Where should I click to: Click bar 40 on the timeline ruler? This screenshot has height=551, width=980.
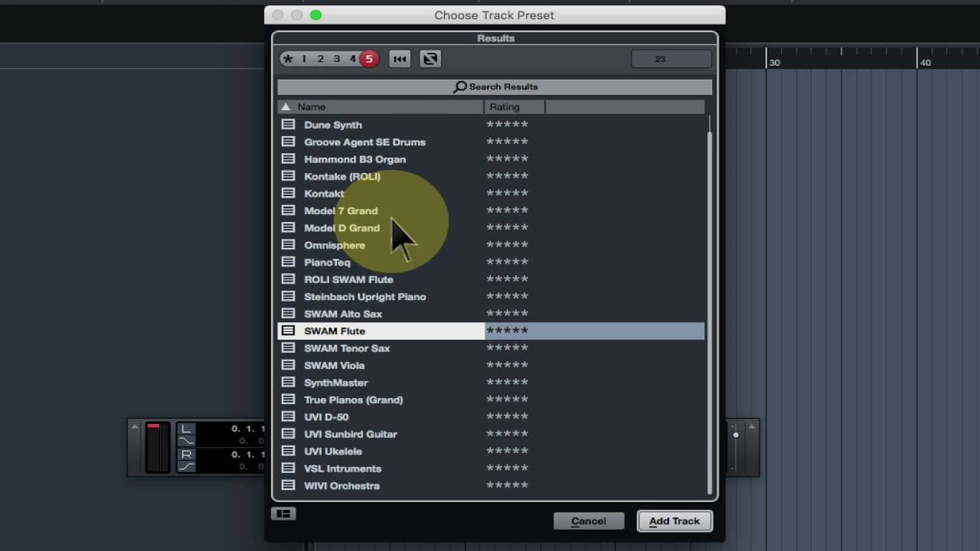point(926,63)
